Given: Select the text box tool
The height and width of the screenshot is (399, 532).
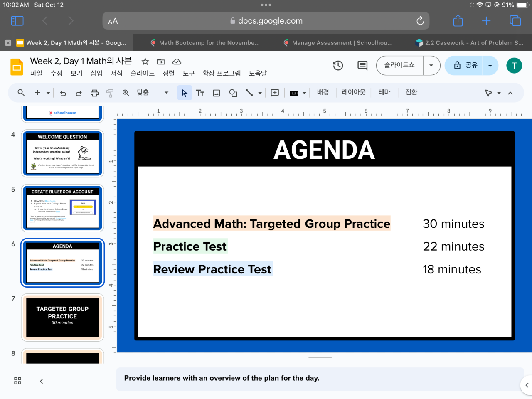Looking at the screenshot, I should 200,93.
